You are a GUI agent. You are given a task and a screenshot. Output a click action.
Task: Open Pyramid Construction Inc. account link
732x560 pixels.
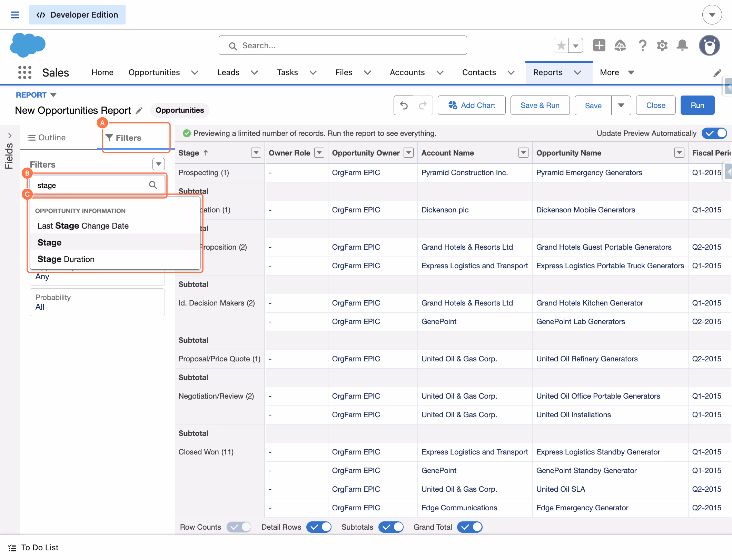coord(465,172)
